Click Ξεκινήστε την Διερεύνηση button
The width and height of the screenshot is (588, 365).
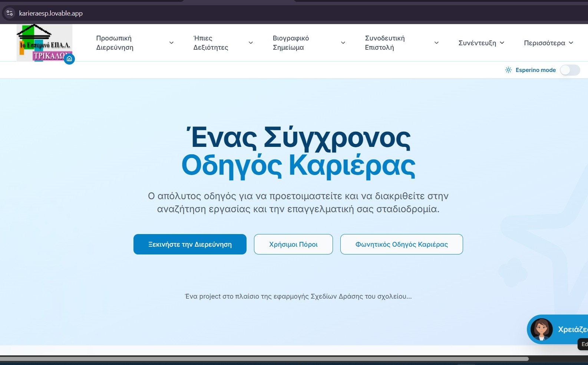pos(190,244)
